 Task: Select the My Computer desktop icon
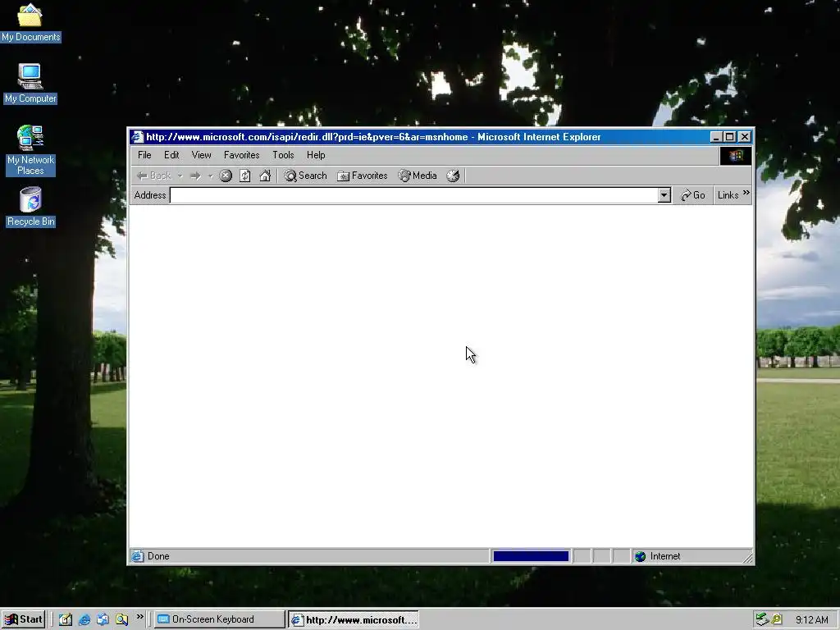pyautogui.click(x=30, y=84)
